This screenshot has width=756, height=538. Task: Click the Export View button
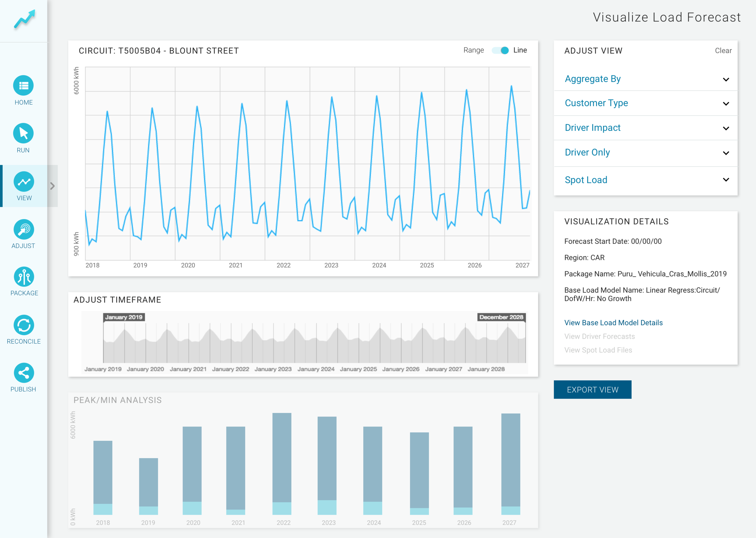(x=592, y=390)
